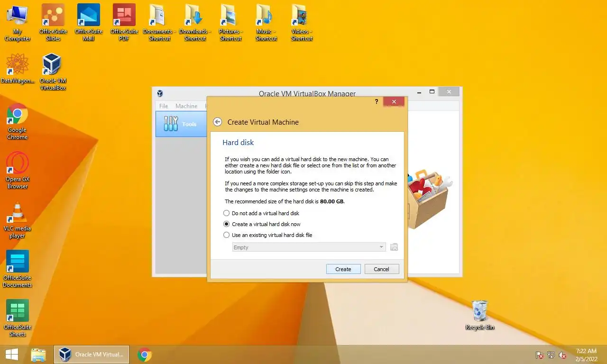
Task: Open Music shortcut folder on desktop
Action: pyautogui.click(x=266, y=22)
